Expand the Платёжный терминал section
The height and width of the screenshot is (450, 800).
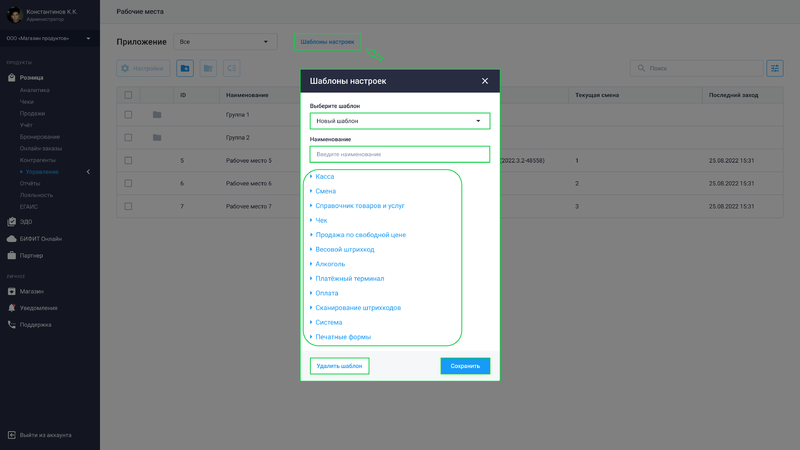[349, 278]
